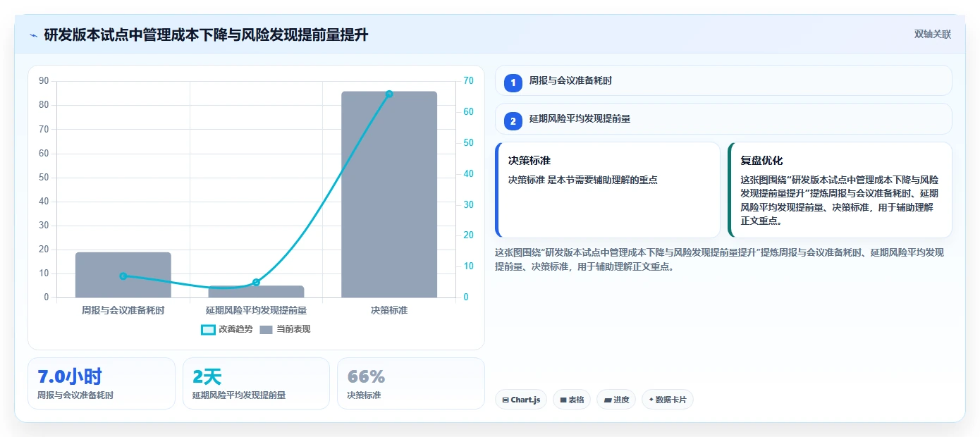Screen dimensions: 980x437
Task: Toggle the 改善趋势 legend item
Action: pyautogui.click(x=227, y=329)
